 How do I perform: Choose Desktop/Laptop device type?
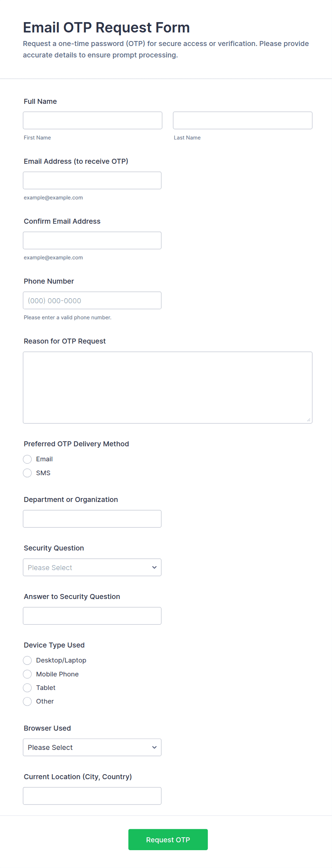point(27,660)
